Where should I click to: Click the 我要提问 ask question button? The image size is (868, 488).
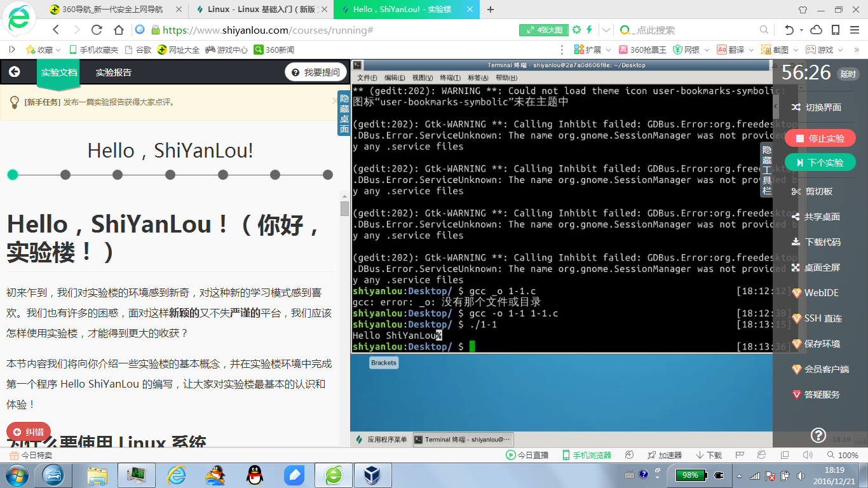click(316, 72)
